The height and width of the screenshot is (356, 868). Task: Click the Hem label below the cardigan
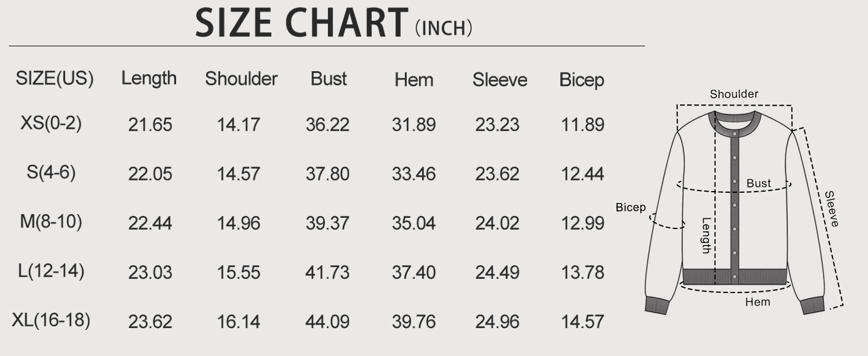(758, 302)
